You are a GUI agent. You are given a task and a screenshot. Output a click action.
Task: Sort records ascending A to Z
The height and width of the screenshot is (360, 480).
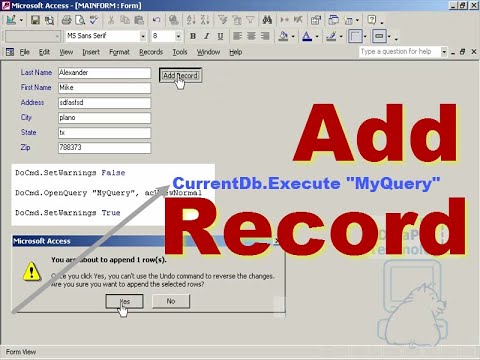191,20
